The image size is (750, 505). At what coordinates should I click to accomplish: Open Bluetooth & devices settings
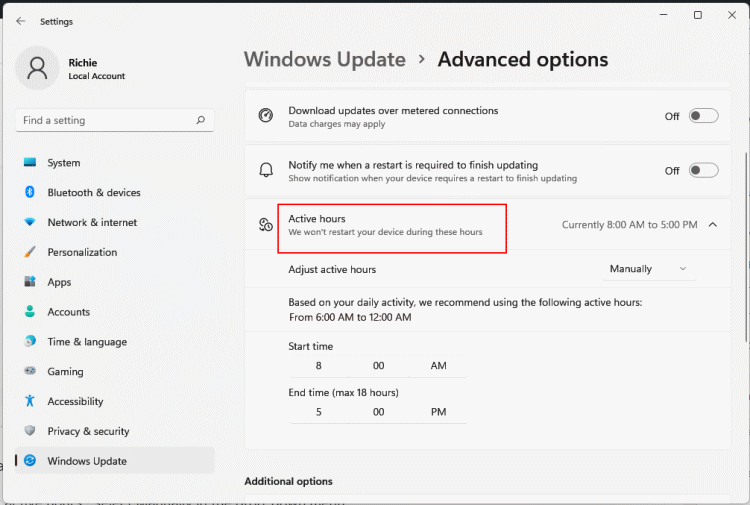(x=115, y=192)
